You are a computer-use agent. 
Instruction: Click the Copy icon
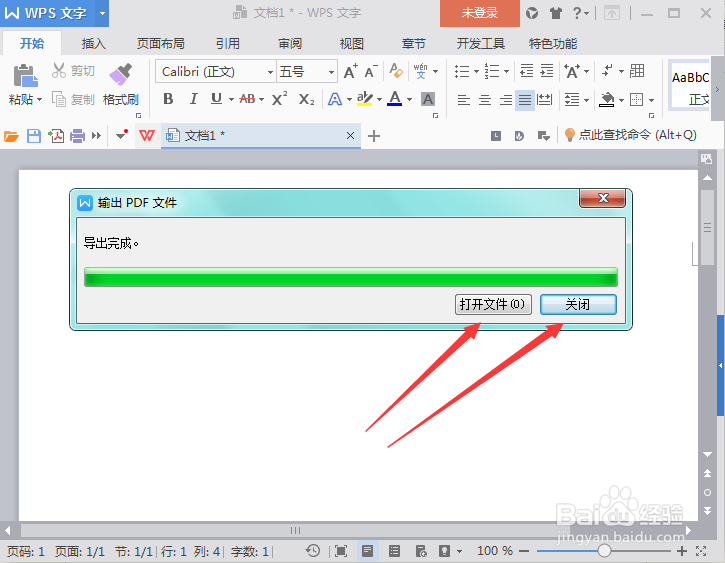click(x=59, y=99)
